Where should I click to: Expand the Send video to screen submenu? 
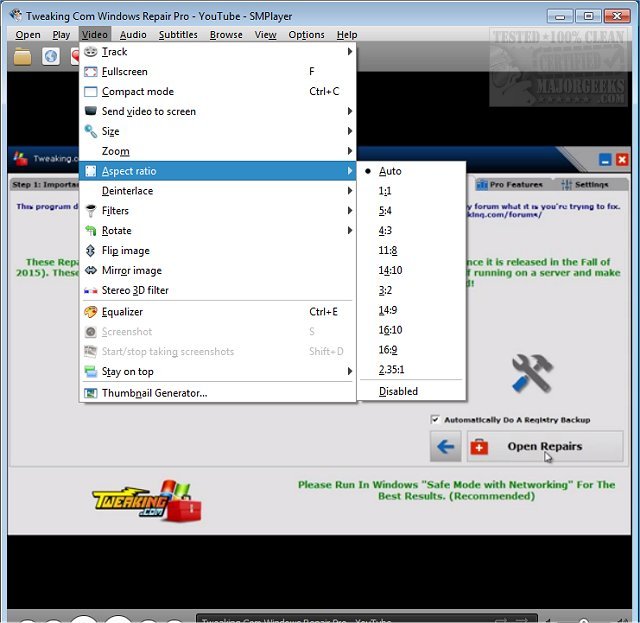(350, 111)
